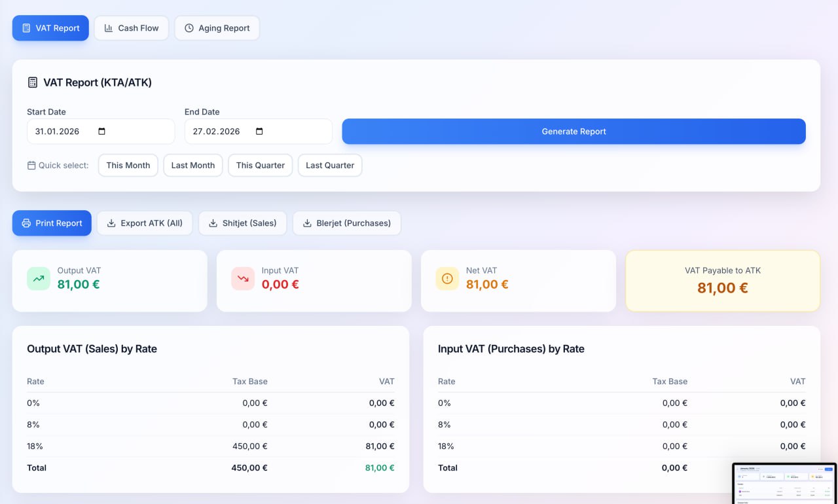Click the green Output VAT trend-up icon
Viewport: 838px width, 504px height.
coord(39,278)
